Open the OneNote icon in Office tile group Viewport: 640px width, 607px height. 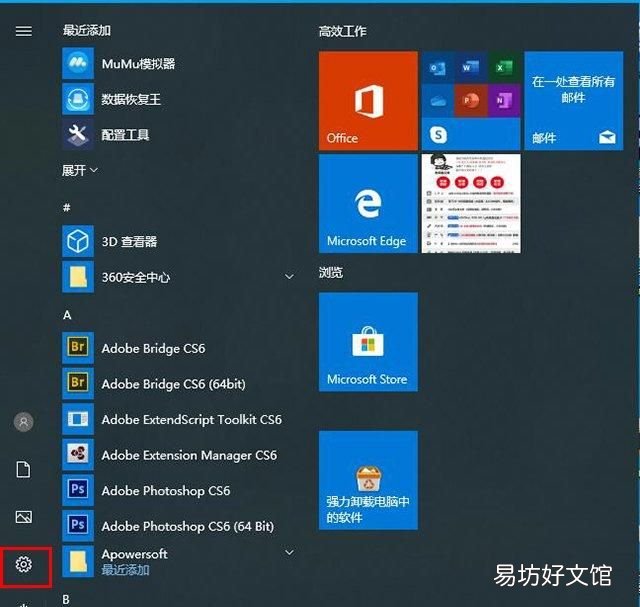504,101
